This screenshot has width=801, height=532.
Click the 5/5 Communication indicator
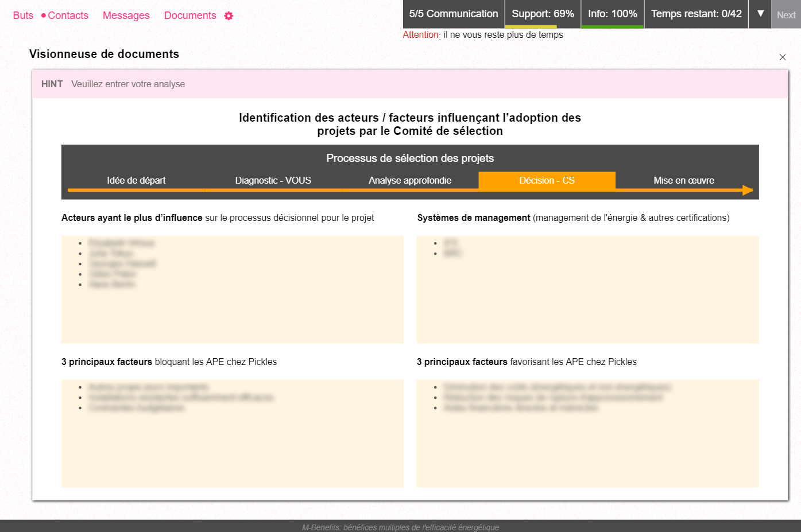(x=454, y=14)
